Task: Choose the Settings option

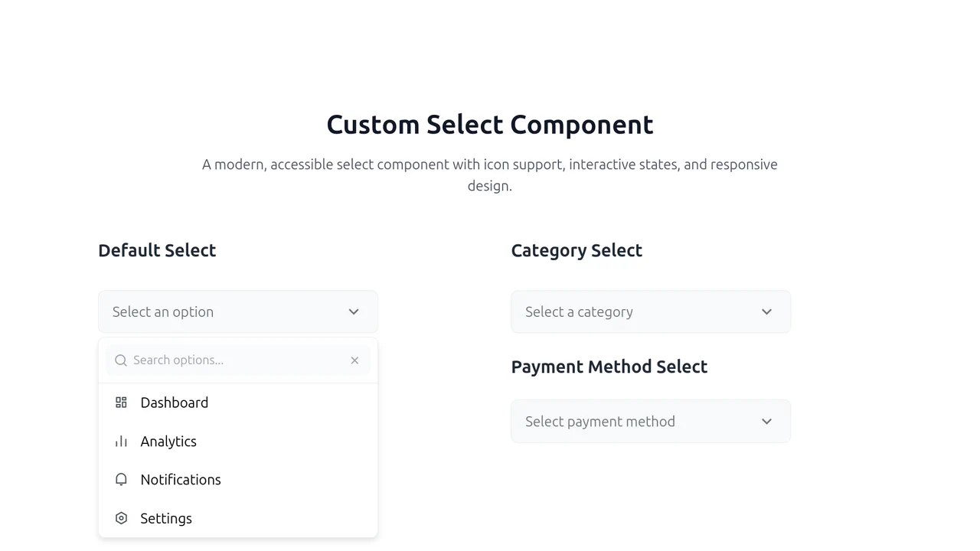Action: [x=238, y=518]
